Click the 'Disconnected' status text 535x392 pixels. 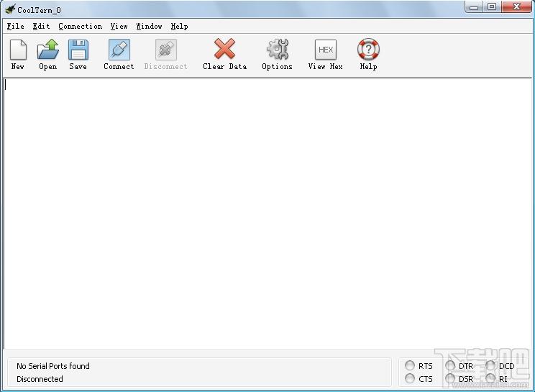[x=40, y=379]
